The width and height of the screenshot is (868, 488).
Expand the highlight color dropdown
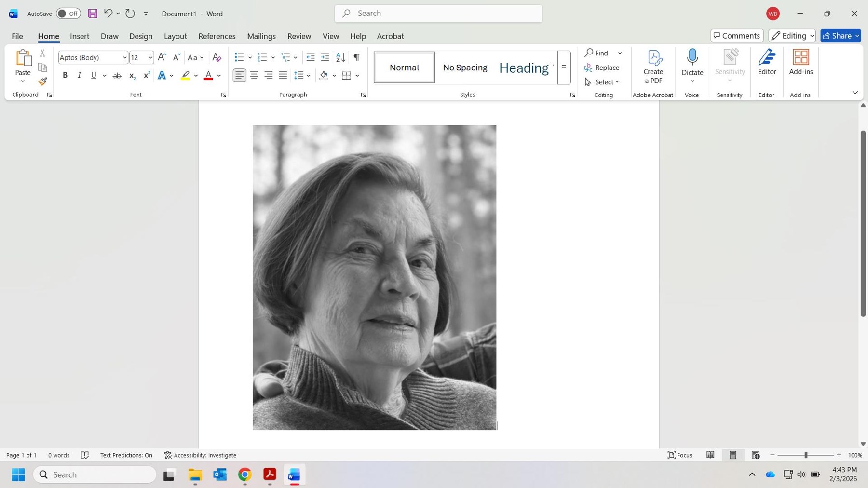click(x=195, y=75)
